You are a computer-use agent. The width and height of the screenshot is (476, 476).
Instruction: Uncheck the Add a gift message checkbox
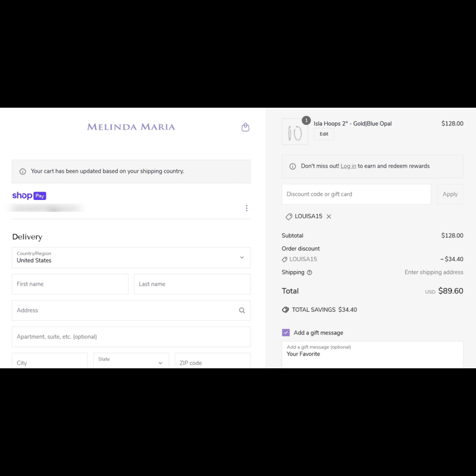[286, 333]
